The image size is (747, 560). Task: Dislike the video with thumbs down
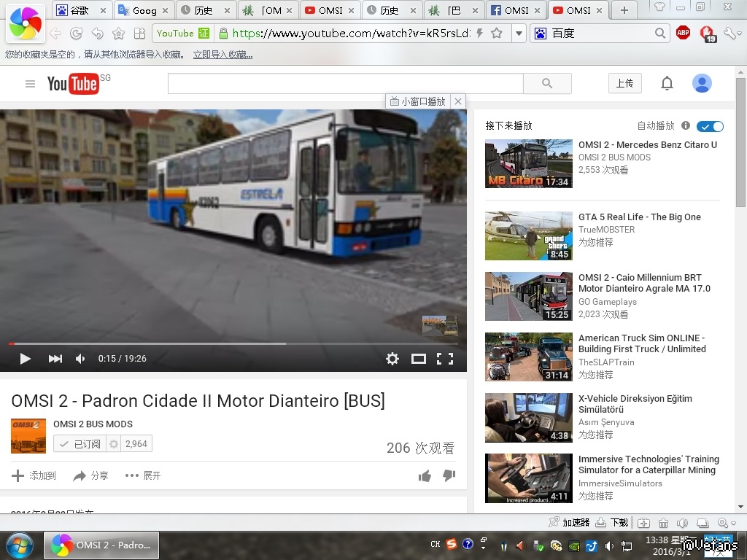coord(449,476)
